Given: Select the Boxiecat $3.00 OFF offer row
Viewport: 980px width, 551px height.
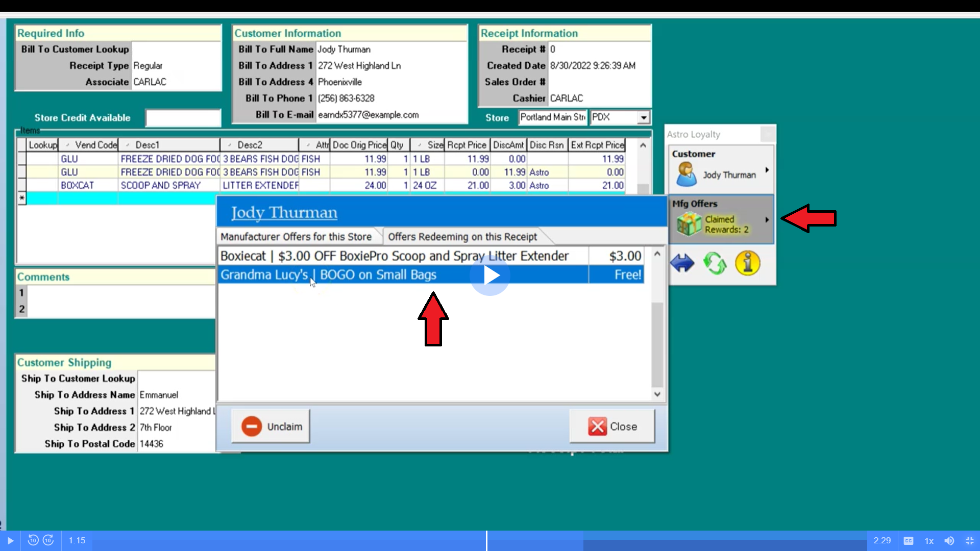Looking at the screenshot, I should point(431,256).
